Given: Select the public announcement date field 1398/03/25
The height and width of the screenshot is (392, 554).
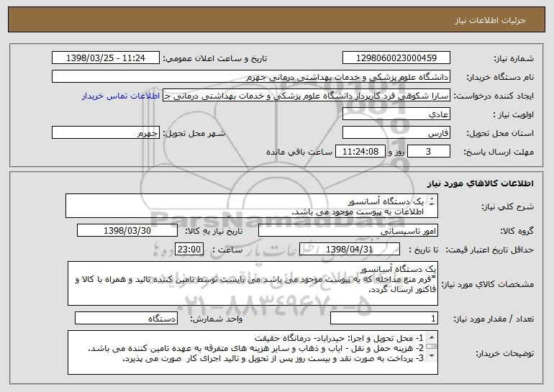Looking at the screenshot, I should pyautogui.click(x=106, y=58).
